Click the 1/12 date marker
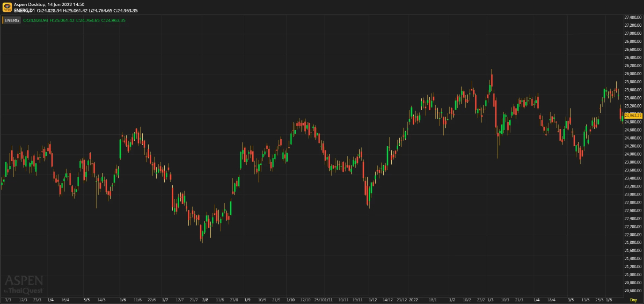The width and height of the screenshot is (644, 304). point(372,300)
